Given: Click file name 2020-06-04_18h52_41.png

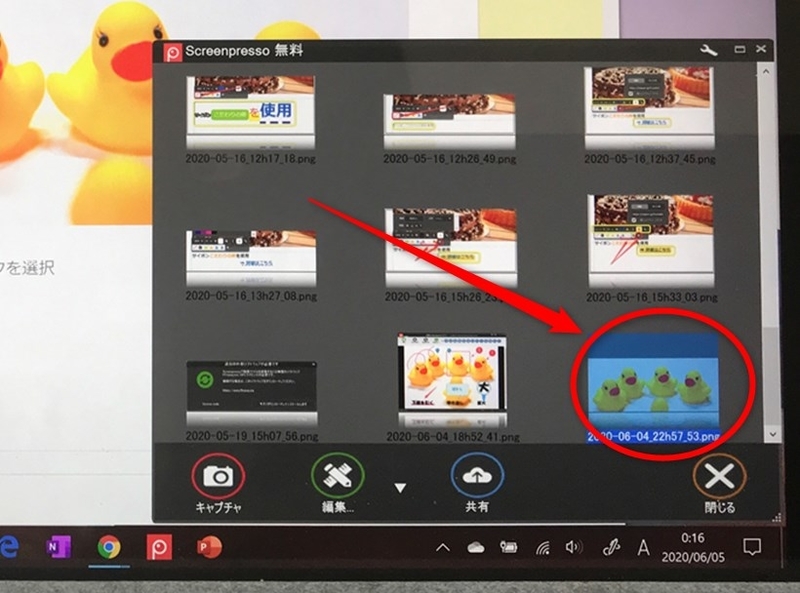Looking at the screenshot, I should click(x=453, y=437).
